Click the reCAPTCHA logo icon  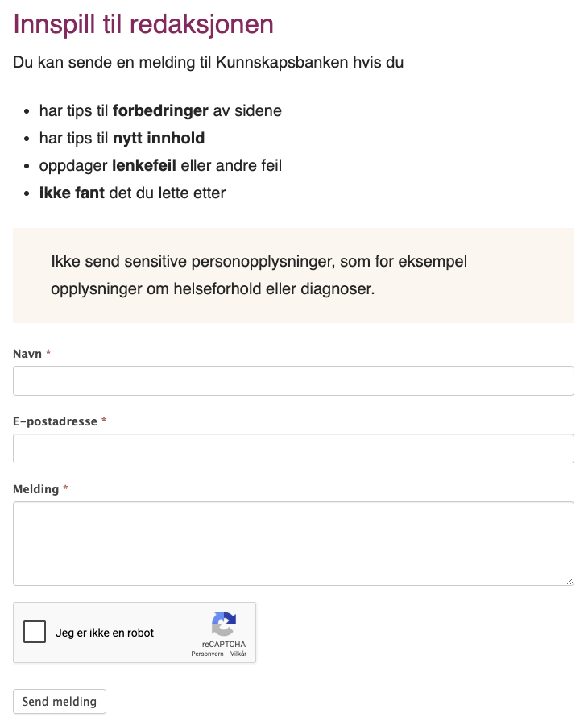pos(223,624)
